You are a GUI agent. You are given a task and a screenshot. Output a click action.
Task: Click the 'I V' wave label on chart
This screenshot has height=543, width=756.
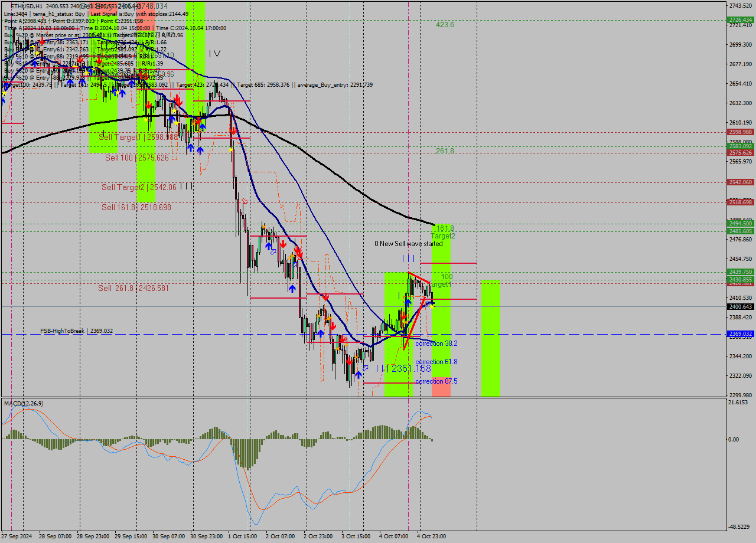coord(214,54)
